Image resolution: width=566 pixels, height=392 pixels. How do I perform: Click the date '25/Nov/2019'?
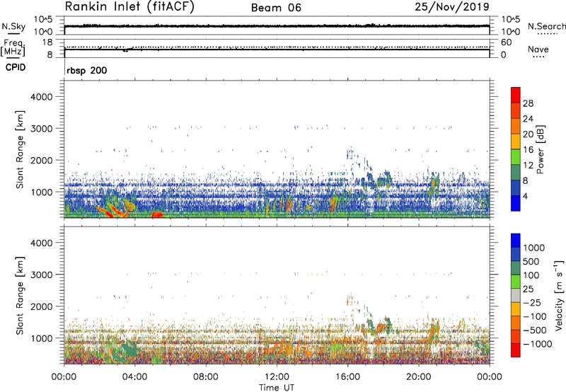pos(452,6)
